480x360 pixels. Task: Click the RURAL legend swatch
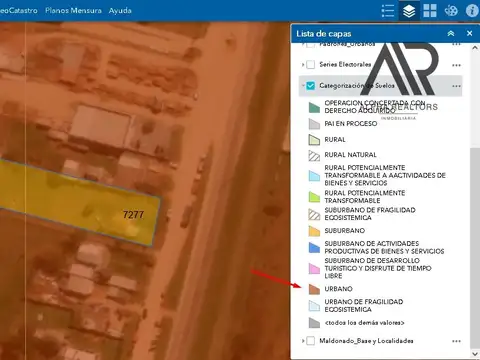point(314,140)
